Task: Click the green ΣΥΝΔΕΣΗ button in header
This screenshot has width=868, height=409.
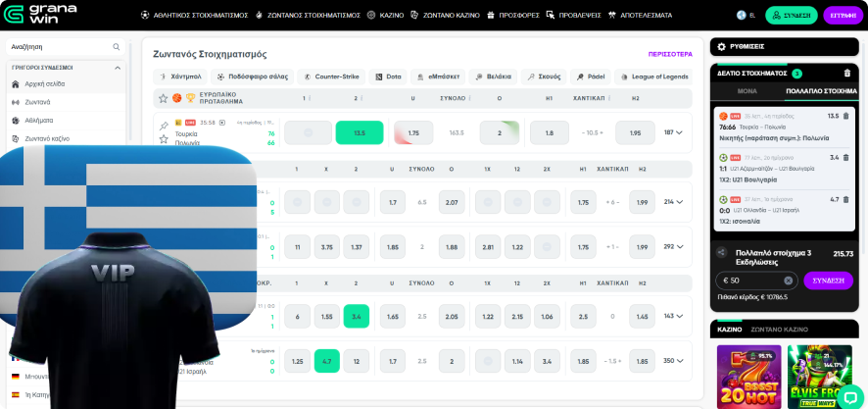Action: coord(791,16)
